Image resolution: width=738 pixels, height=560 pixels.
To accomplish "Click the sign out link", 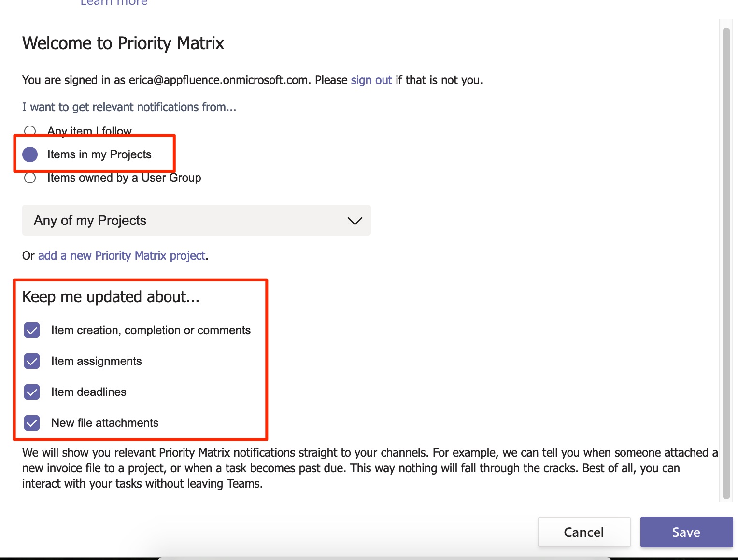I will click(x=371, y=80).
